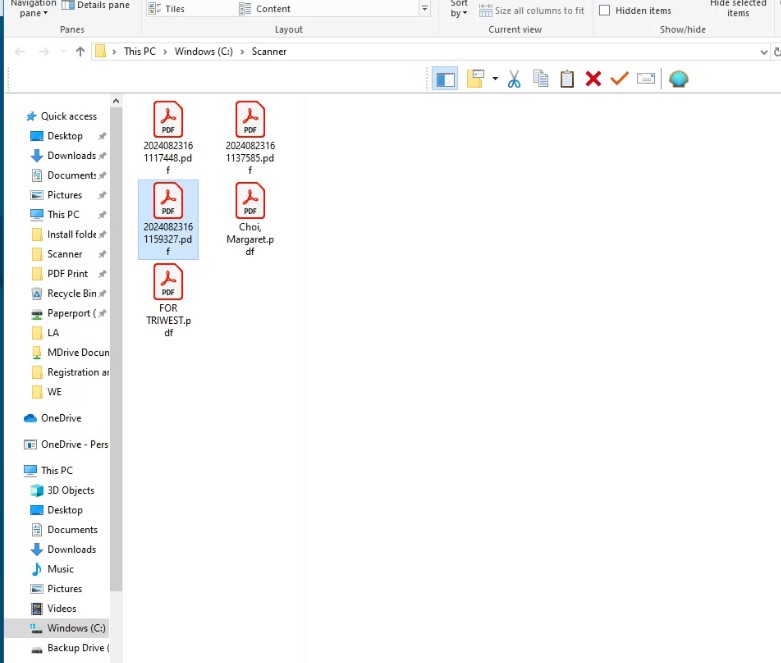Select Windows (C:) drive in sidebar
This screenshot has height=663, width=781.
57,628
